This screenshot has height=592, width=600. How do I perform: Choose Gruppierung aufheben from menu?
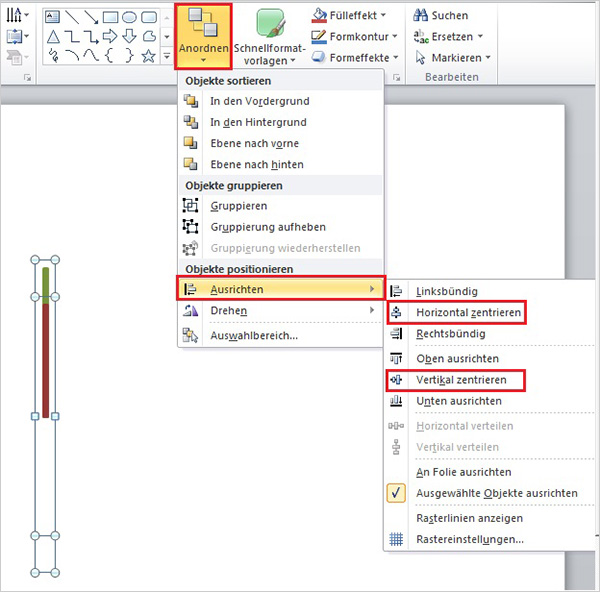pos(267,227)
